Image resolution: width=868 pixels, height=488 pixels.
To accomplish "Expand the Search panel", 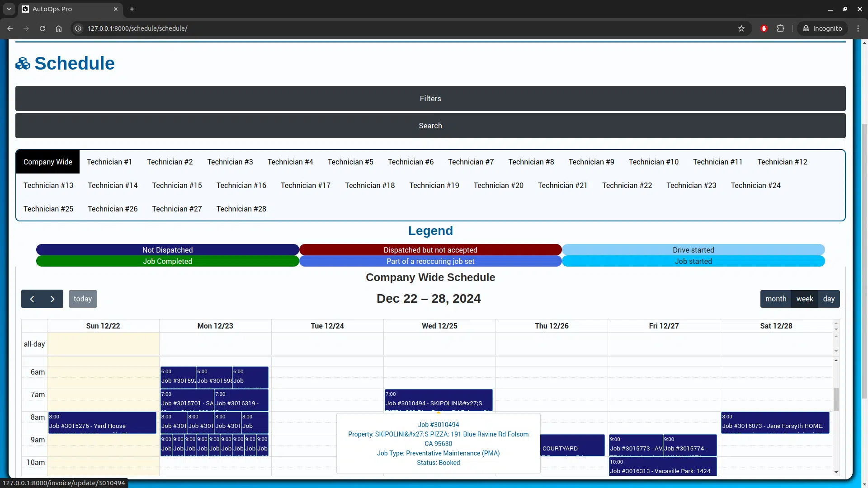I will coord(430,126).
